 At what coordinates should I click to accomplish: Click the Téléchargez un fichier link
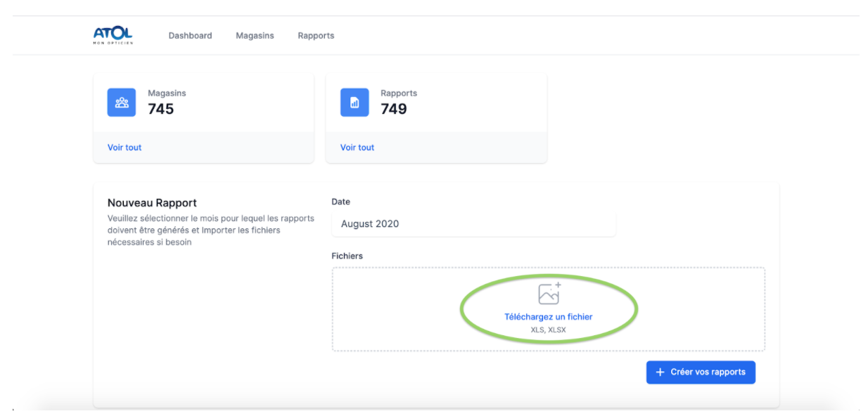pyautogui.click(x=548, y=317)
